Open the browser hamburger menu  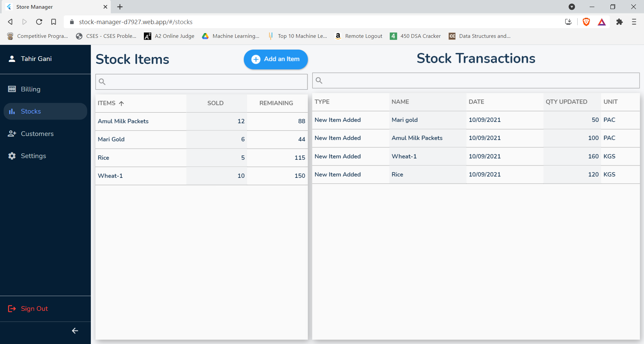[634, 22]
